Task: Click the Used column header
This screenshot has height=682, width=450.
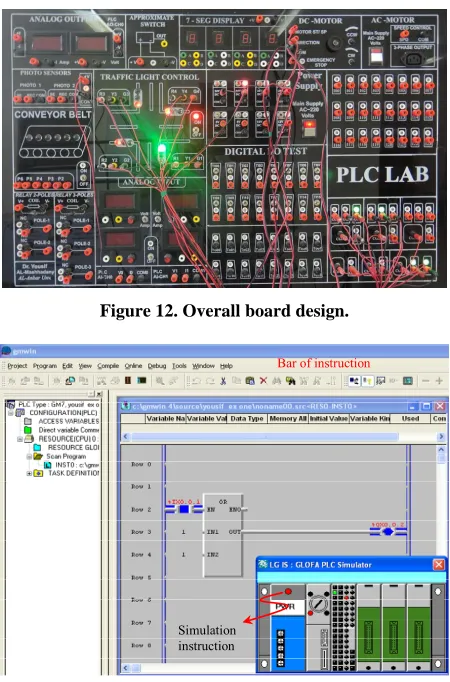Action: pyautogui.click(x=410, y=418)
